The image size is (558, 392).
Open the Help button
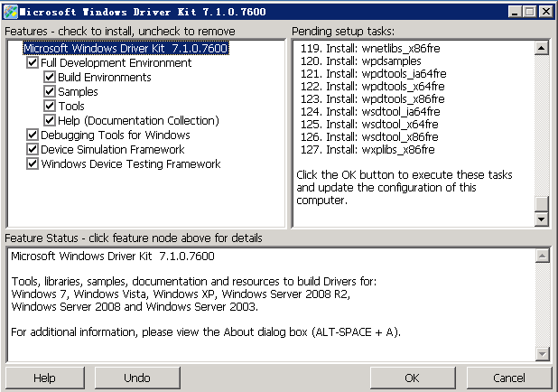point(44,378)
